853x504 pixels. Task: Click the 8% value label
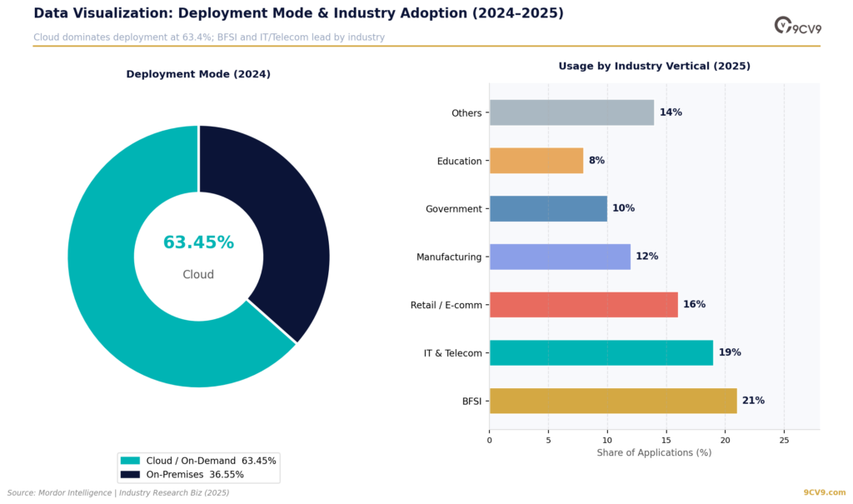(596, 160)
